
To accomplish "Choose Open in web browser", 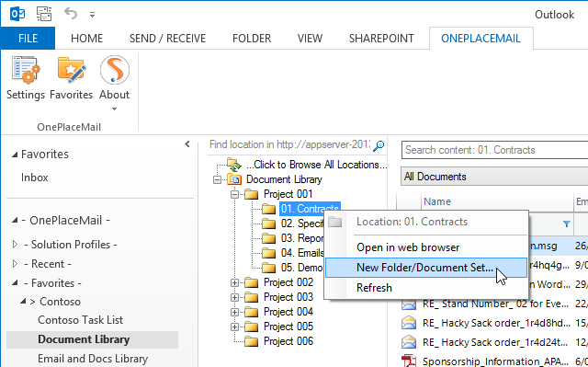I will pyautogui.click(x=426, y=247).
